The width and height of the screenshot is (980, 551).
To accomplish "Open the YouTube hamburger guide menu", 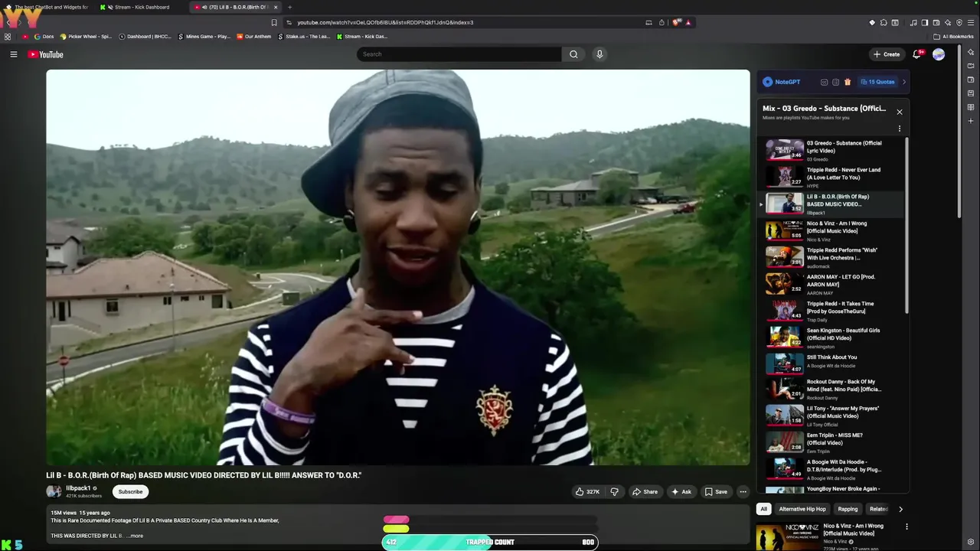I will pyautogui.click(x=13, y=54).
